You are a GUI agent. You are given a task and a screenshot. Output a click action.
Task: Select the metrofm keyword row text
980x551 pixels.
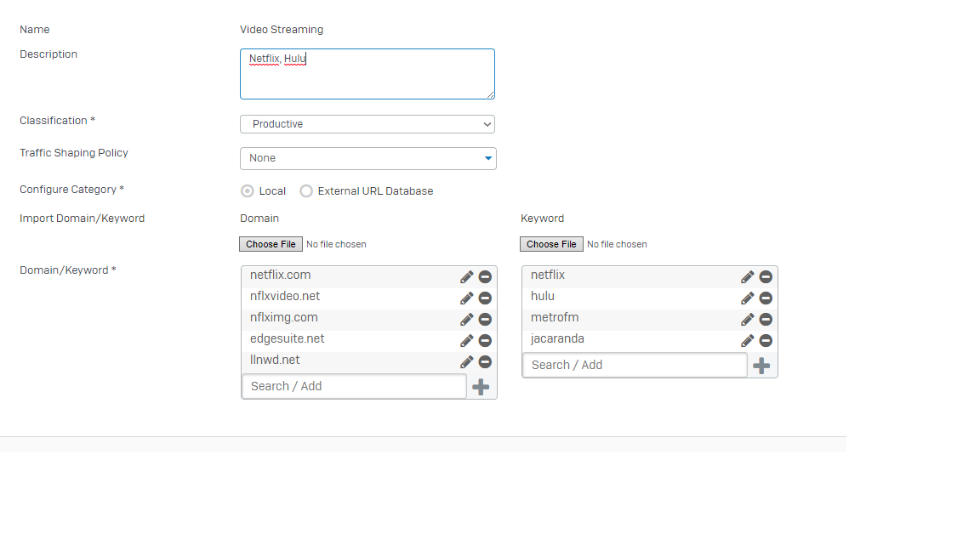[x=555, y=317]
